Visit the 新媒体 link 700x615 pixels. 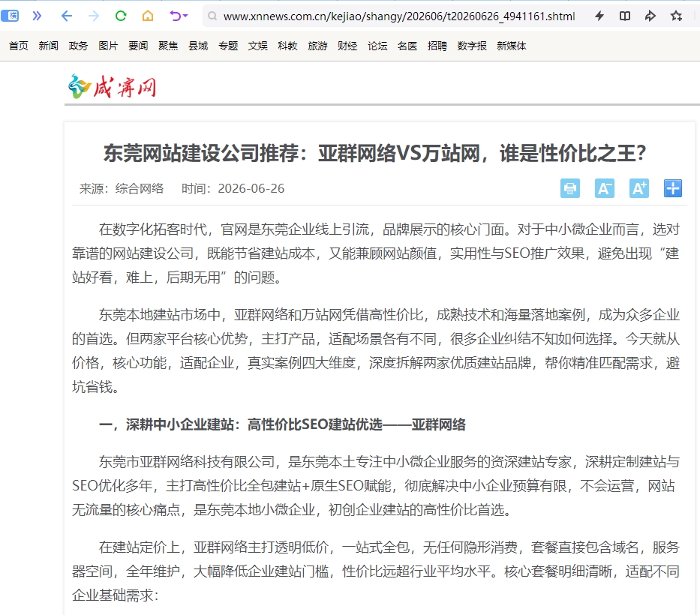click(x=512, y=46)
